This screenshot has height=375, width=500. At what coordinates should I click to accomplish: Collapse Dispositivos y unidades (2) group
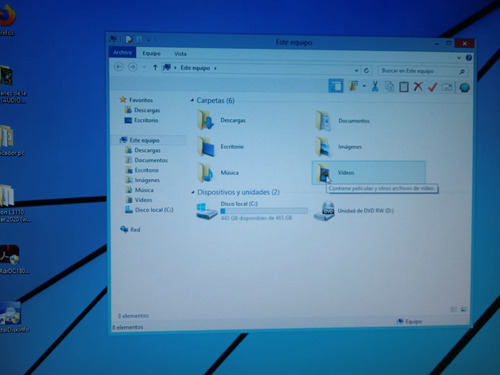tap(193, 192)
